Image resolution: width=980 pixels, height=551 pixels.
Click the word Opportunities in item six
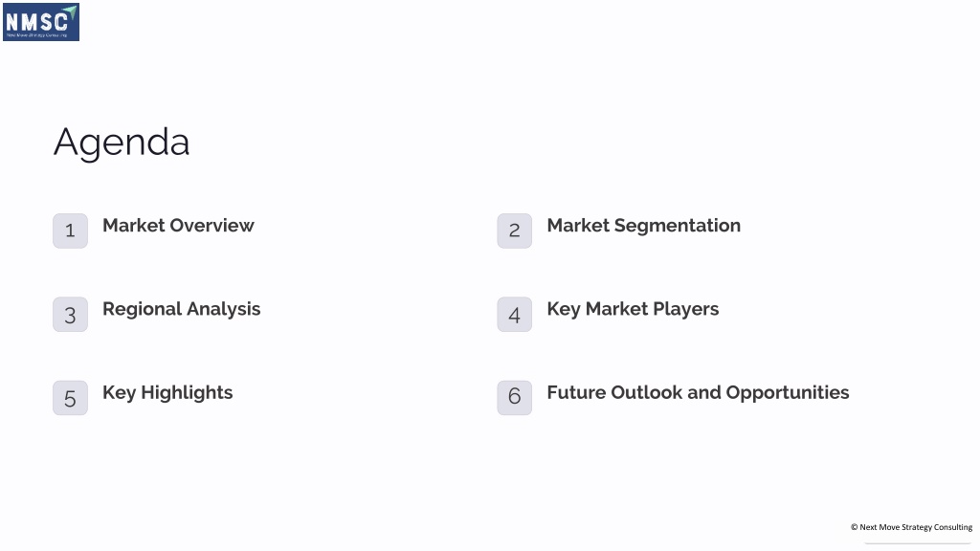tap(788, 393)
